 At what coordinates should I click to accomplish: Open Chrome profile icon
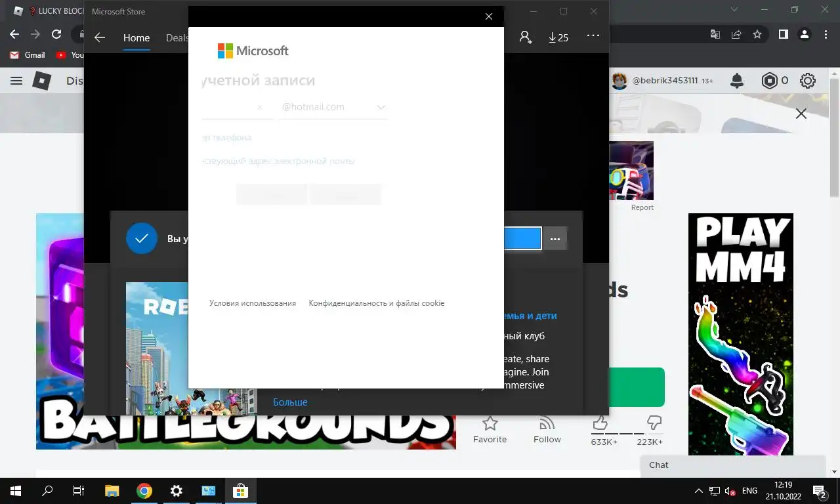point(804,34)
